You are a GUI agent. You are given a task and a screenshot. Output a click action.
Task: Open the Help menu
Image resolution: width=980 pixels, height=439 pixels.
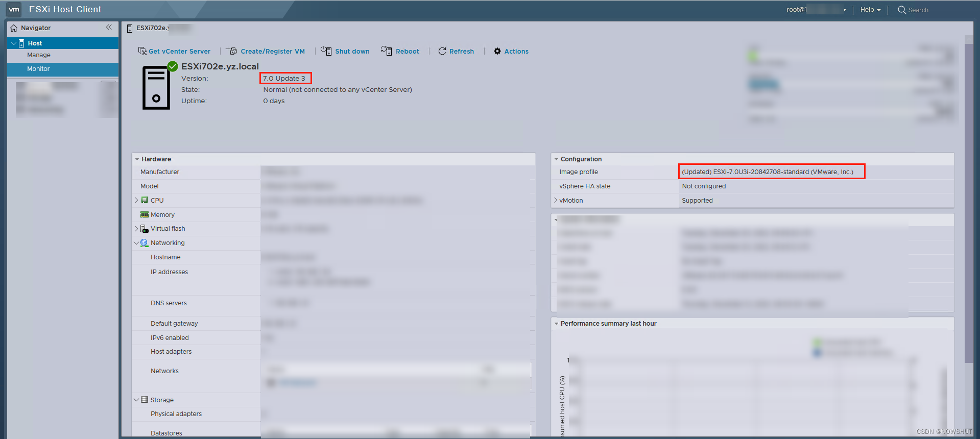point(870,10)
